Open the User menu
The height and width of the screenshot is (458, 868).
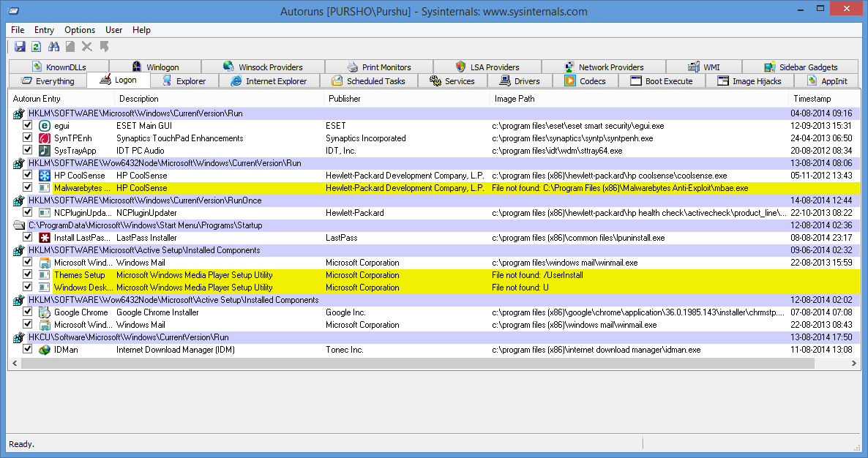click(113, 30)
